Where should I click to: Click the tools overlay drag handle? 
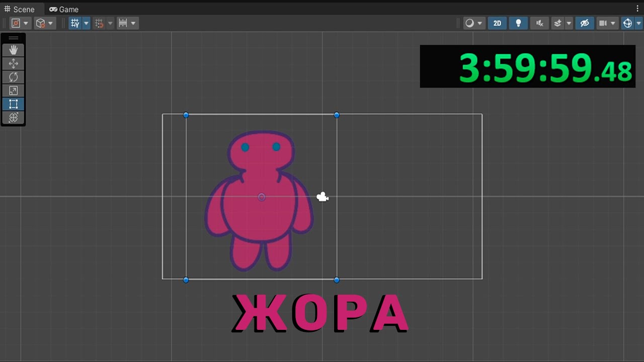coord(14,38)
